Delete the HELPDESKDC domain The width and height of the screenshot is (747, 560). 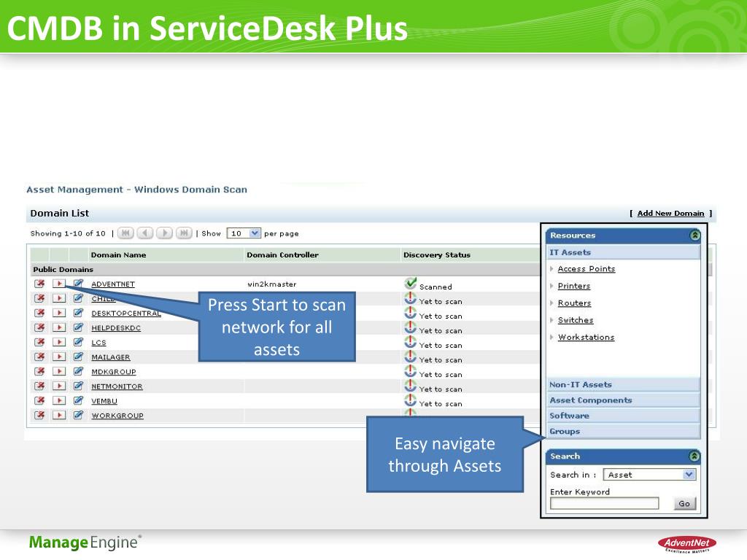pyautogui.click(x=39, y=327)
